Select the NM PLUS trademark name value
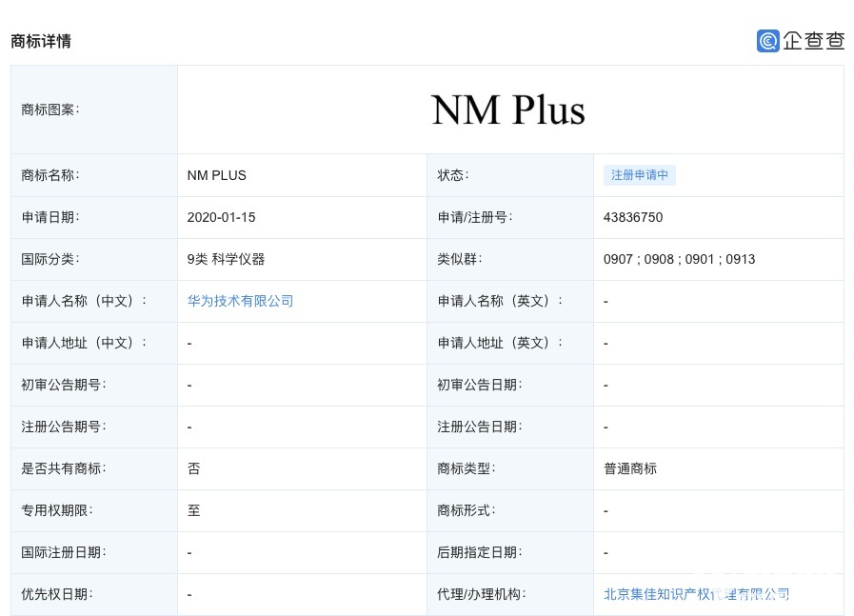 pos(217,175)
